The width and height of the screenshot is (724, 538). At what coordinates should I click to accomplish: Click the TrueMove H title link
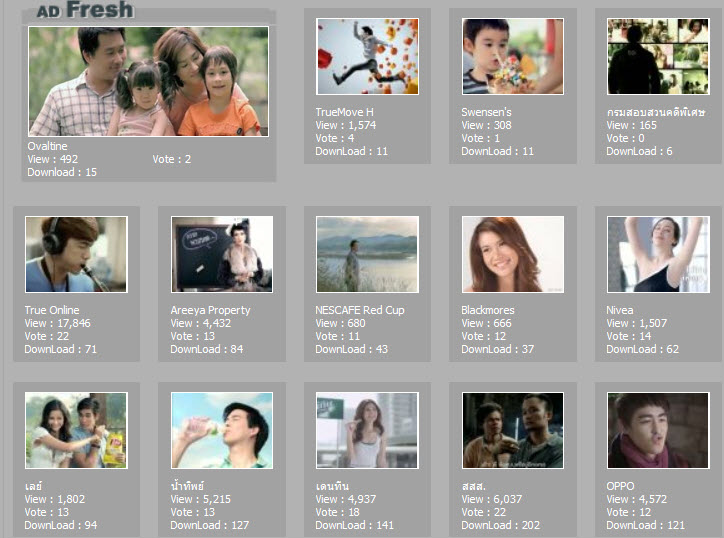[344, 112]
